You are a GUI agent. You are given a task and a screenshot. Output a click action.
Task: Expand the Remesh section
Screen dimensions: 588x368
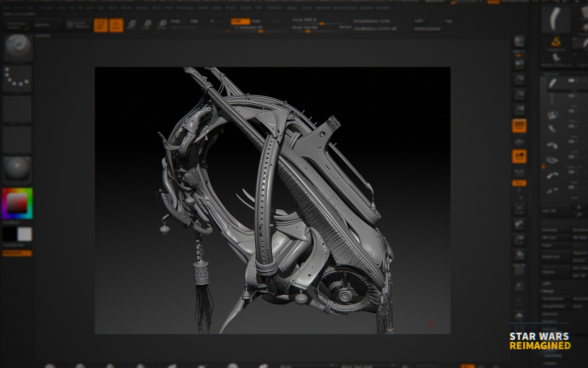(x=550, y=314)
